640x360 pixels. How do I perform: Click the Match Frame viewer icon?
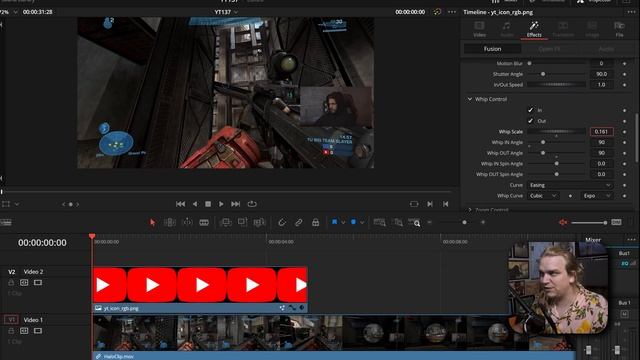point(414,204)
